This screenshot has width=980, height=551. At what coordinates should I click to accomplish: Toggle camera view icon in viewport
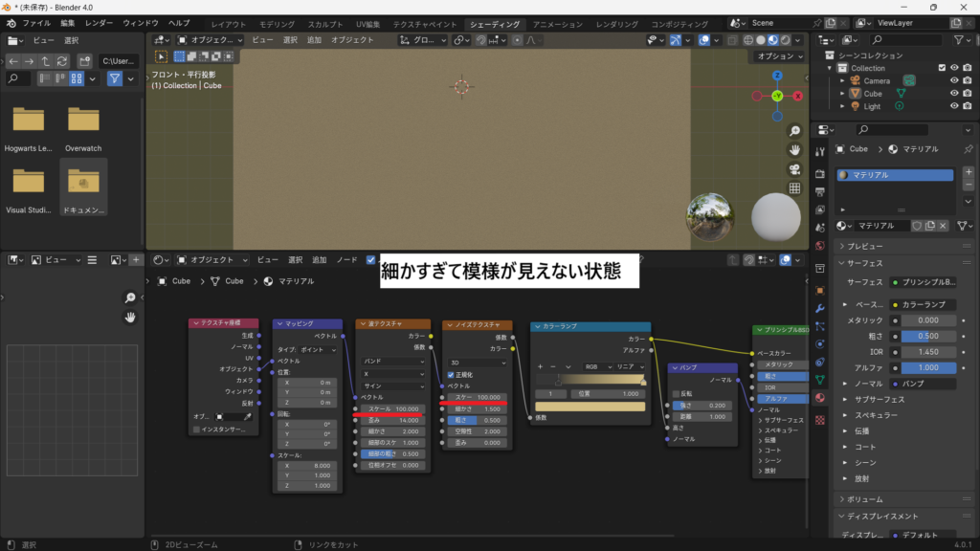click(x=794, y=170)
